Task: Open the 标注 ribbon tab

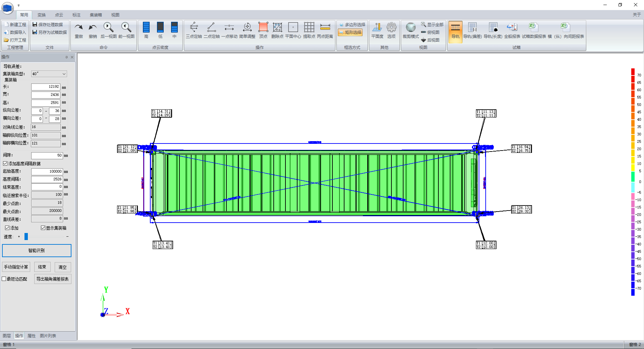Action: coord(76,15)
